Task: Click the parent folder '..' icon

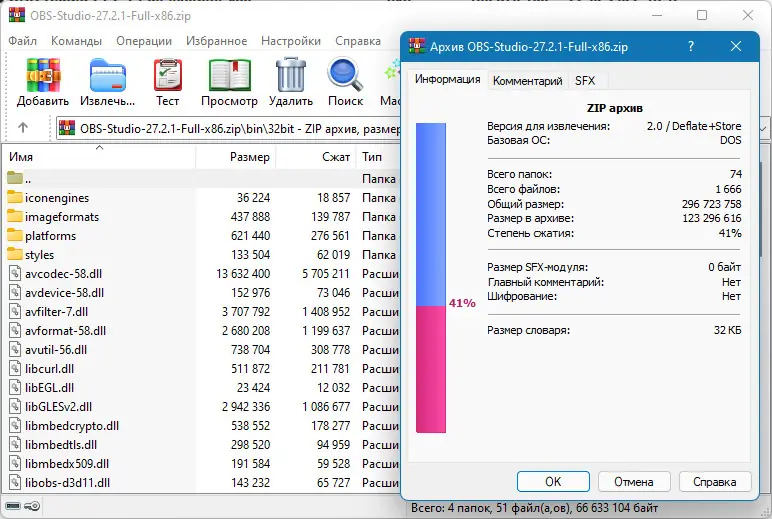Action: pyautogui.click(x=15, y=178)
